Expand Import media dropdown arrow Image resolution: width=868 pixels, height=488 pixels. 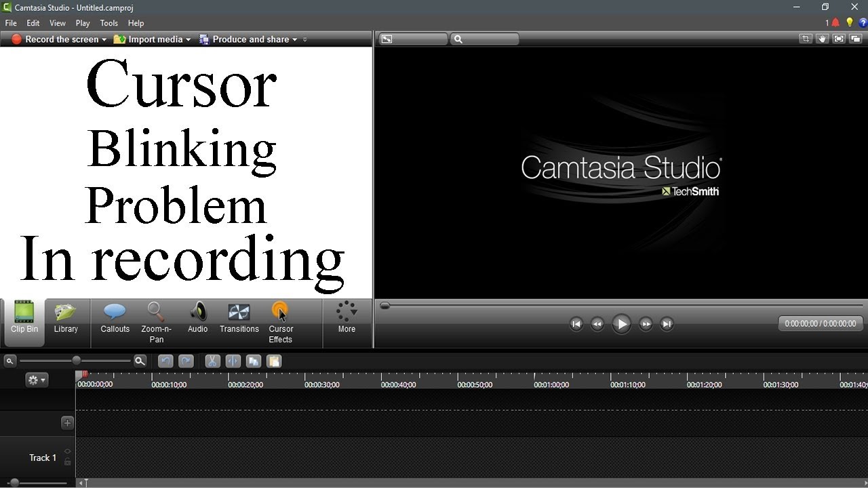(x=189, y=40)
